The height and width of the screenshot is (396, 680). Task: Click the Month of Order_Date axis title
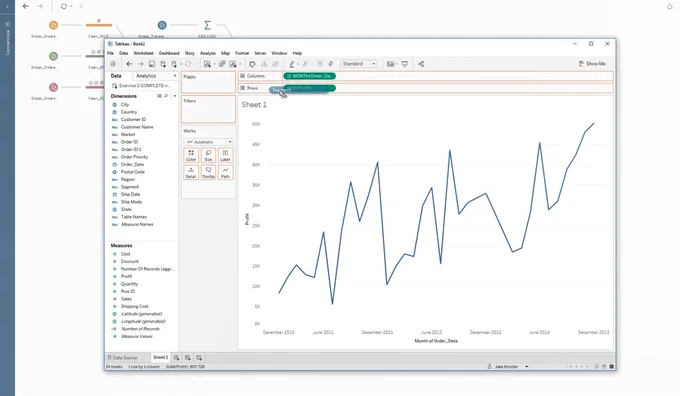tap(436, 341)
